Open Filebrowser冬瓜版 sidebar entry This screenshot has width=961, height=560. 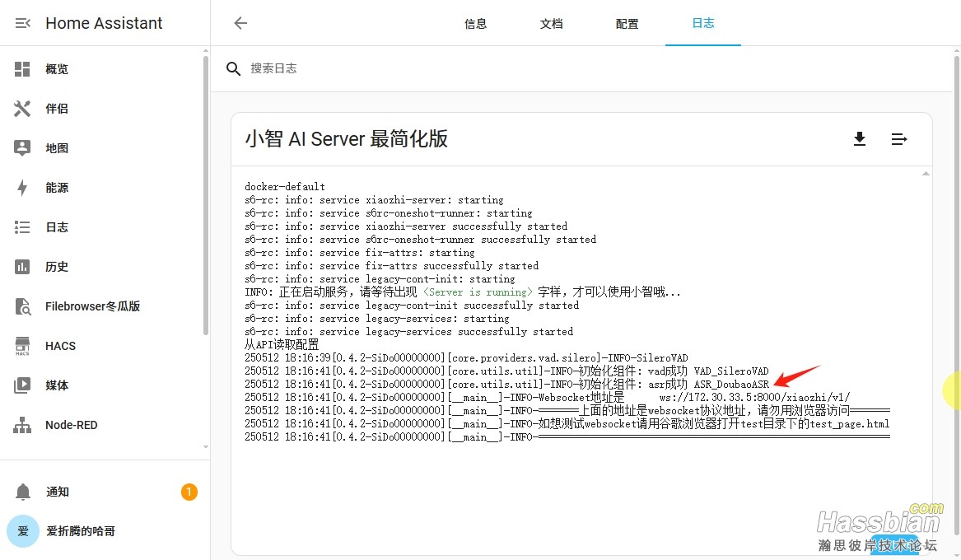[x=102, y=306]
